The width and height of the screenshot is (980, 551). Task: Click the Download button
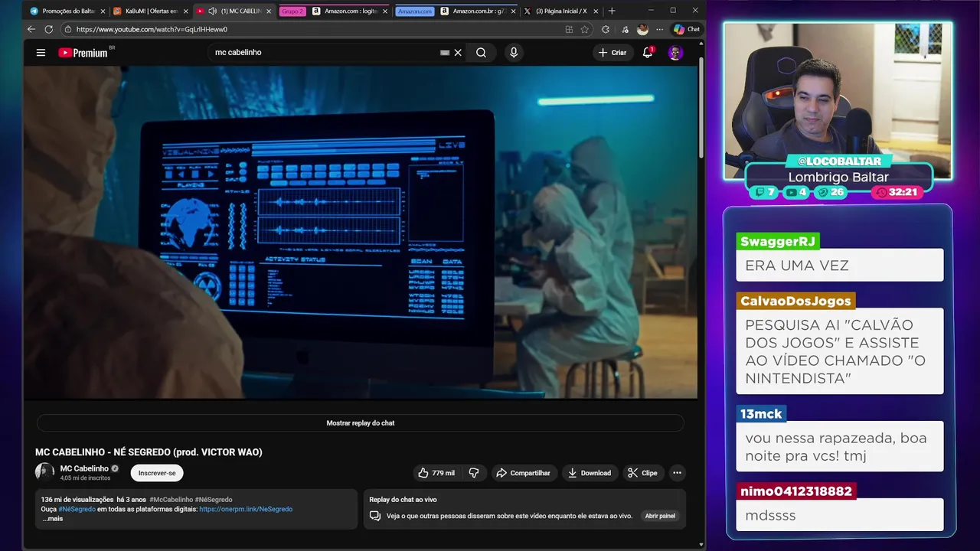tap(589, 473)
